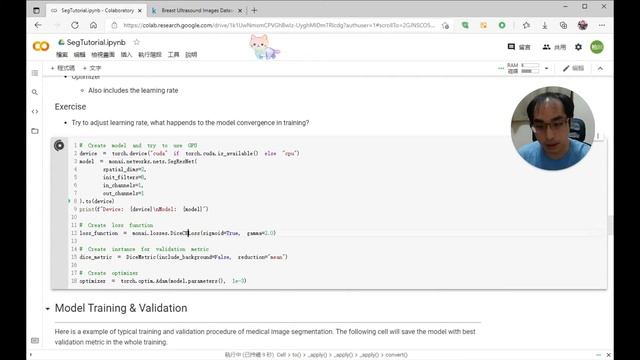Open browser downloads icon
Screen dimensions: 640x360
[544, 25]
